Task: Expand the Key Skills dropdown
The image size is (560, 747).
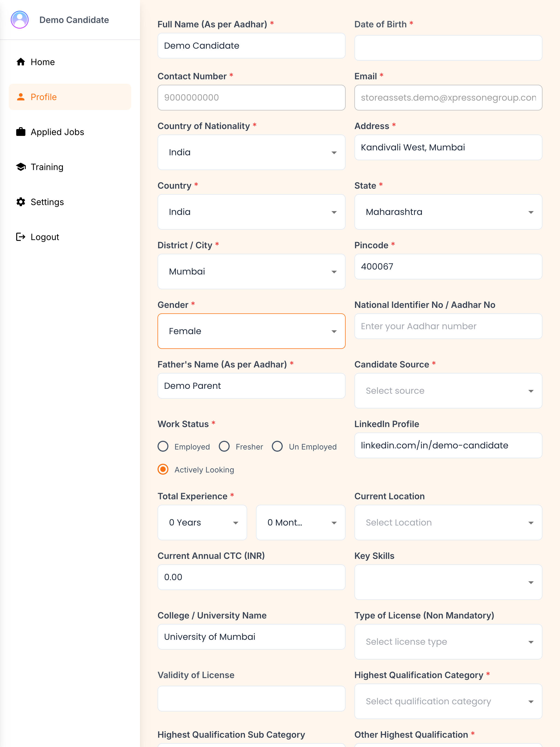Action: pyautogui.click(x=448, y=582)
